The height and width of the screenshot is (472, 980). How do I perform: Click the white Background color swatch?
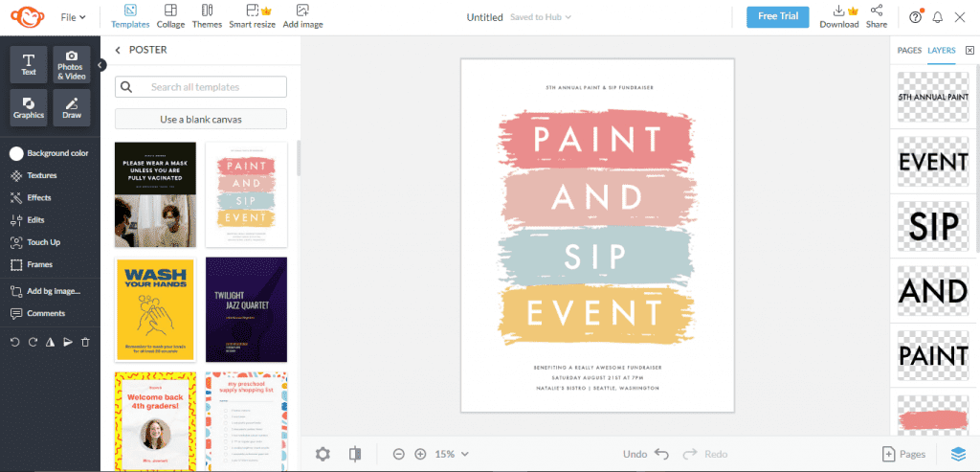coord(16,153)
